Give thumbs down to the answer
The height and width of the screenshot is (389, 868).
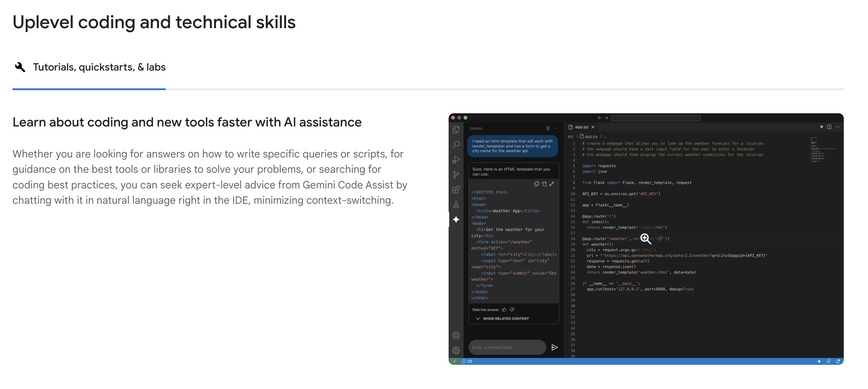(x=512, y=310)
